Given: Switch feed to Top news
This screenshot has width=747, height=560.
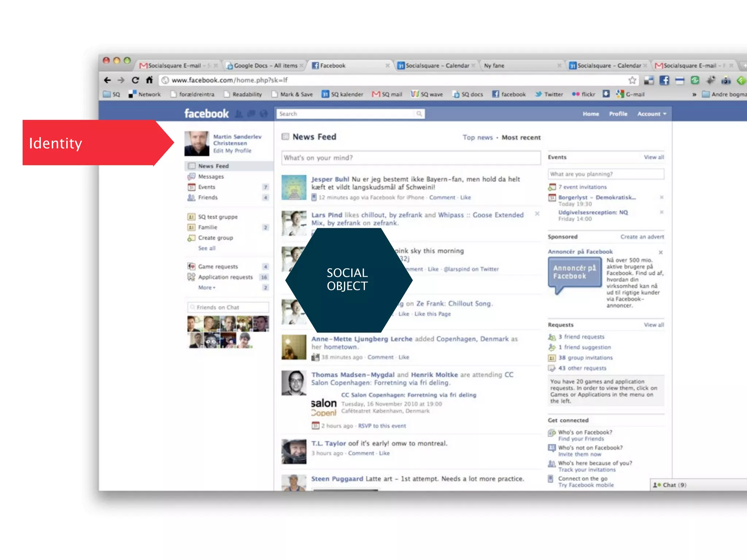Looking at the screenshot, I should tap(477, 138).
